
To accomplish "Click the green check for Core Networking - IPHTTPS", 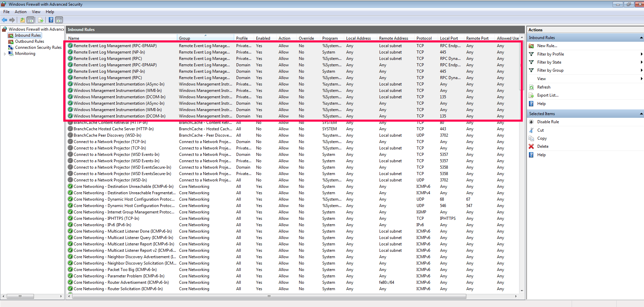I will click(x=70, y=218).
